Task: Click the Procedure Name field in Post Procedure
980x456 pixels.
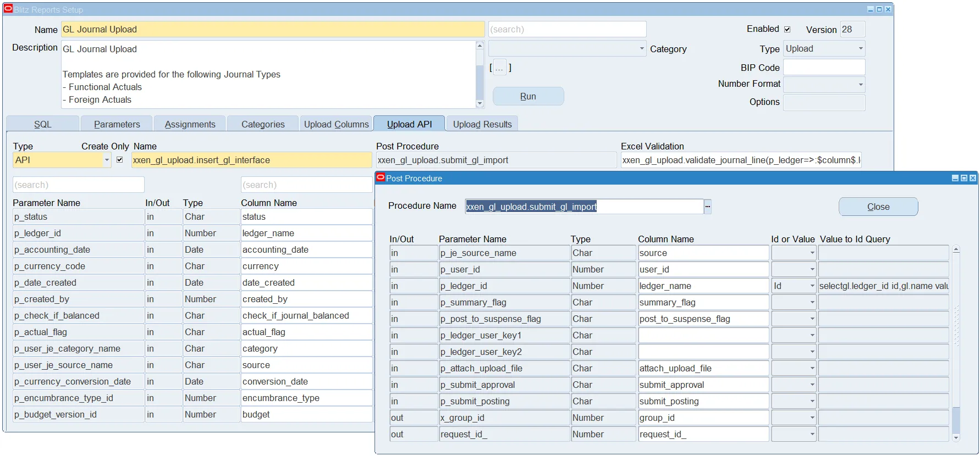Action: 584,207
